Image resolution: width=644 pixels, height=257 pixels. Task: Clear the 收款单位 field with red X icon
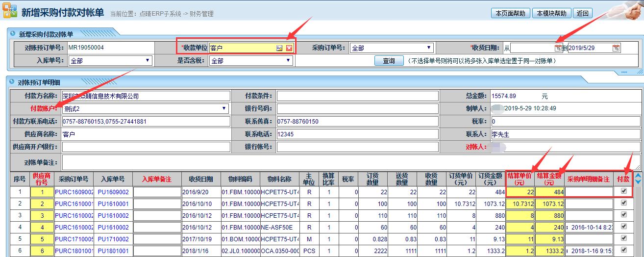pos(289,48)
